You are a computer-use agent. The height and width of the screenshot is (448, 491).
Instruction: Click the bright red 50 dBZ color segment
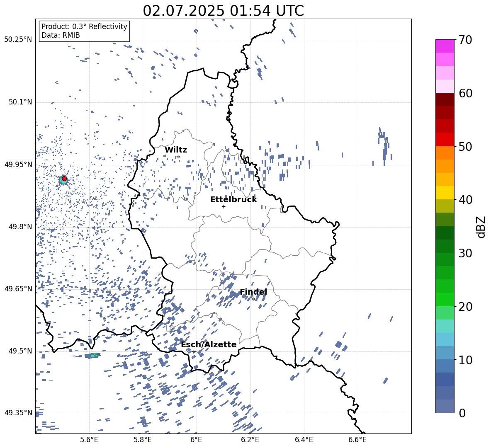pyautogui.click(x=445, y=140)
